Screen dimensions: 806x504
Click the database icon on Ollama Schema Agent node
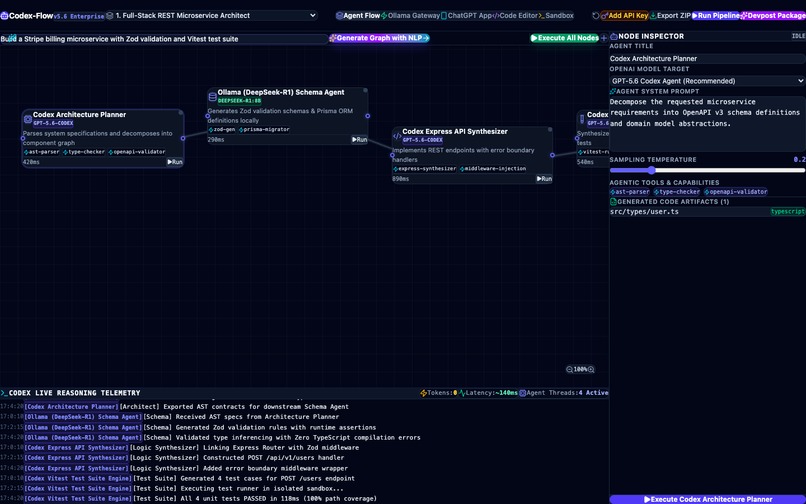[x=212, y=96]
